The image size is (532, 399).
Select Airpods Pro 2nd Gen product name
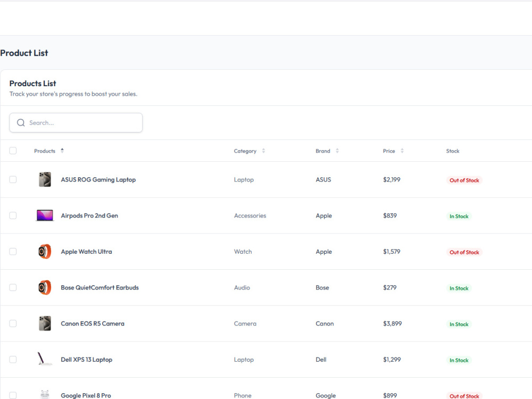(x=89, y=215)
